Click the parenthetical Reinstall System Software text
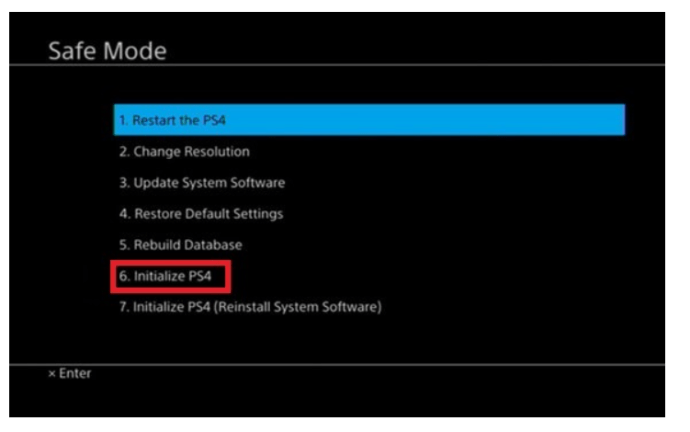690x432 pixels. pyautogui.click(x=298, y=307)
